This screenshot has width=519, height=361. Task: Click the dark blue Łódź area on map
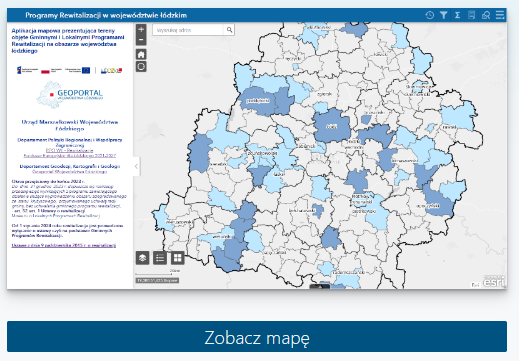click(x=332, y=126)
